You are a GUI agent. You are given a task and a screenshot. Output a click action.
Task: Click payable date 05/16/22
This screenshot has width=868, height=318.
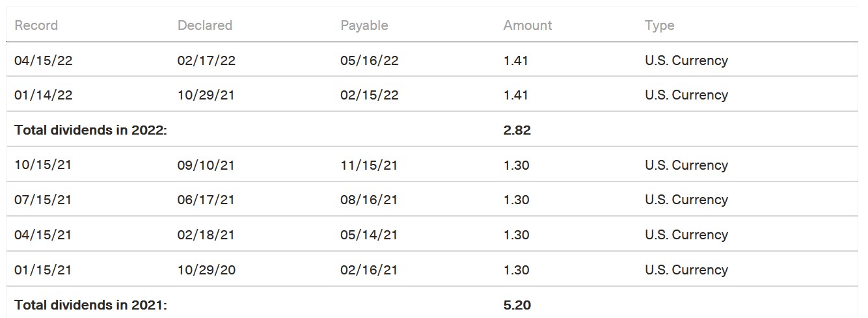tap(369, 60)
